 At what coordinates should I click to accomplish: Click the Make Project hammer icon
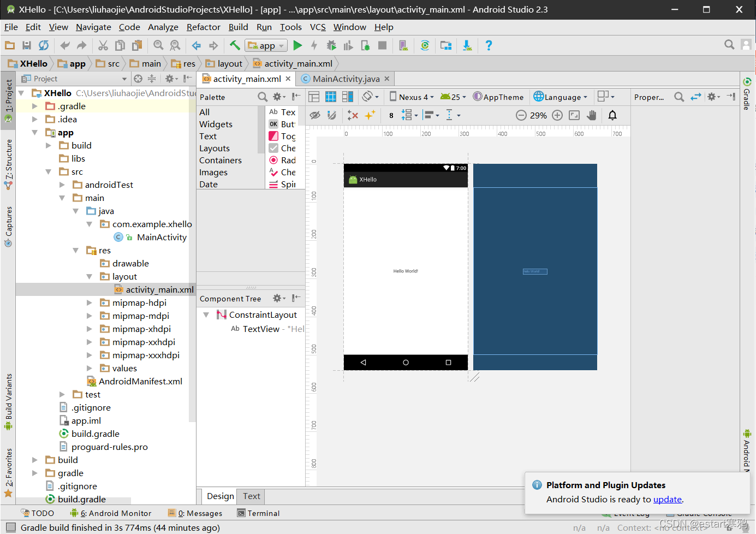click(x=235, y=45)
